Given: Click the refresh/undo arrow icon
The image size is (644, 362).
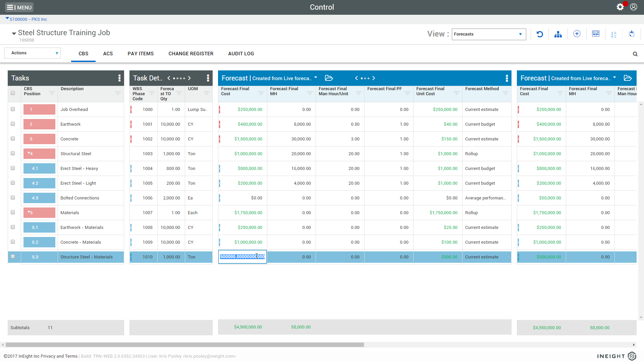Looking at the screenshot, I should click(x=540, y=34).
